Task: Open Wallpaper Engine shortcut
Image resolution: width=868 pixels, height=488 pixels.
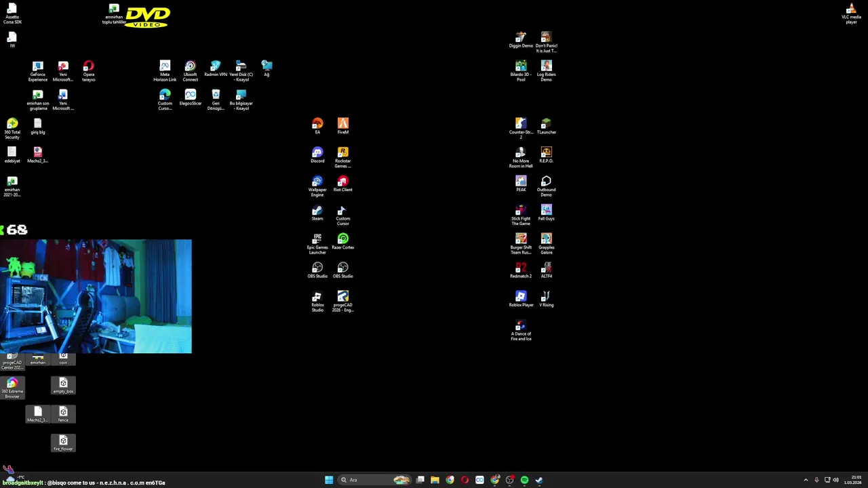Action: point(317,186)
